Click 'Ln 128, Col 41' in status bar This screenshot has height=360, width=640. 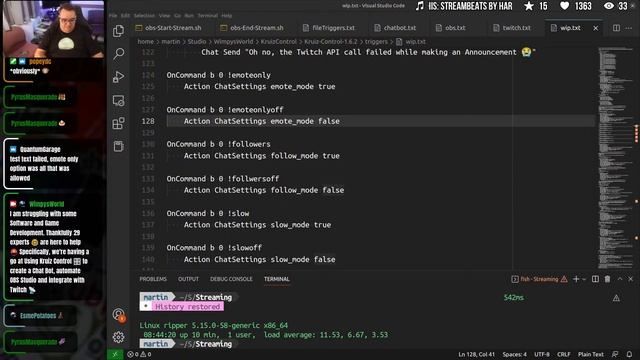coord(476,354)
